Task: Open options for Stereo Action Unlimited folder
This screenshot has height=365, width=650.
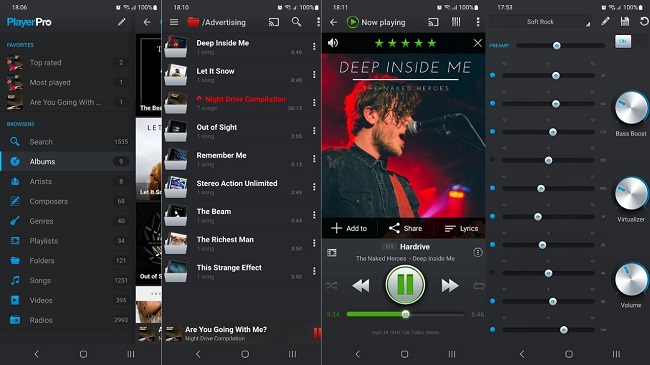Action: [314, 187]
